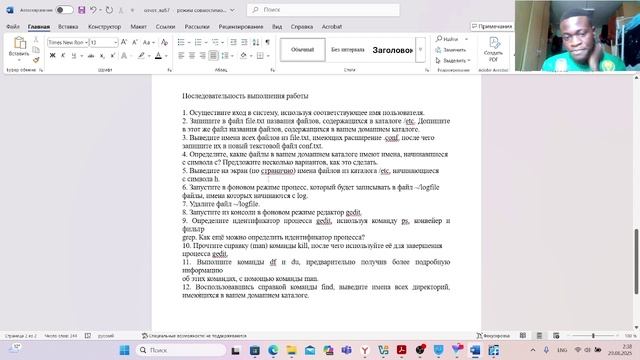640x360 pixels.
Task: Toggle the AutoSave (Автосохранение) switch
Action: click(x=64, y=10)
